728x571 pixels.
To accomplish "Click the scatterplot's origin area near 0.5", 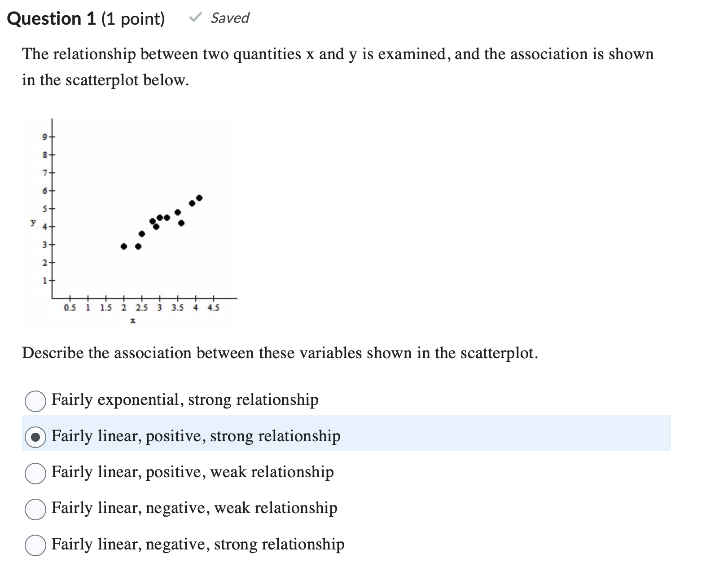I will coord(70,307).
